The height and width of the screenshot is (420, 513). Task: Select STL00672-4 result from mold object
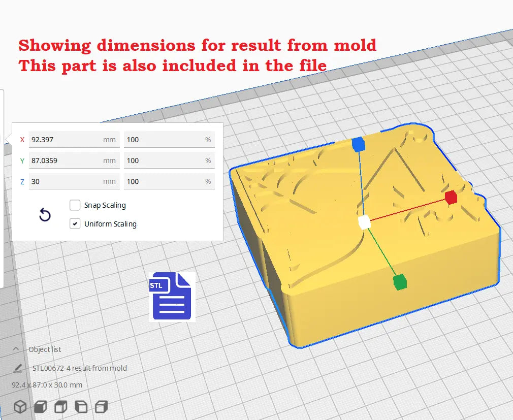80,368
